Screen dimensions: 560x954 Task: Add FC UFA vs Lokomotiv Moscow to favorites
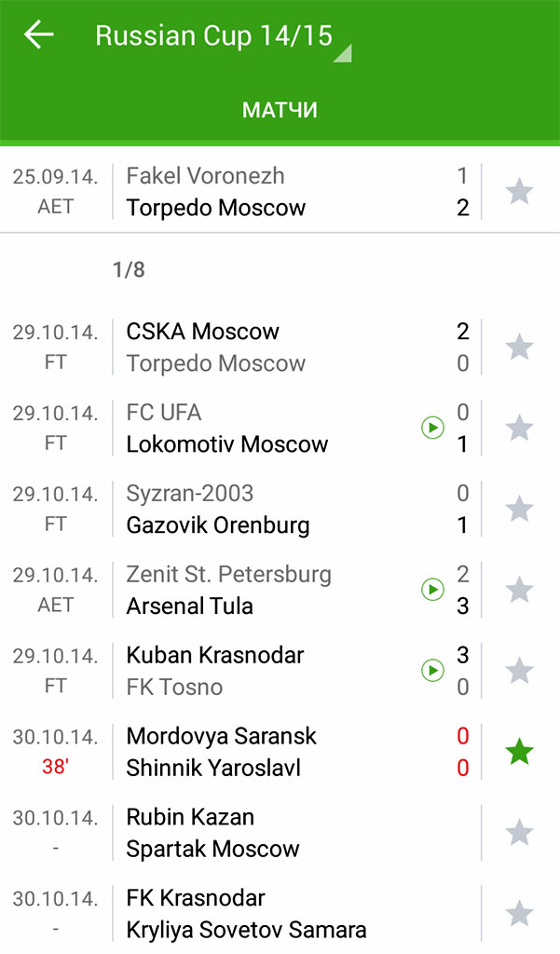coord(519,429)
